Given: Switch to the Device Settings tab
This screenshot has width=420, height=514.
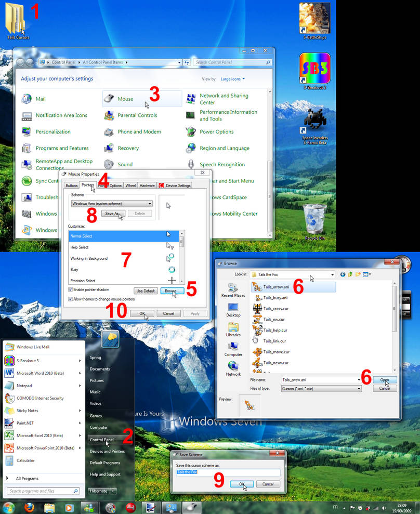Looking at the screenshot, I should pos(175,186).
